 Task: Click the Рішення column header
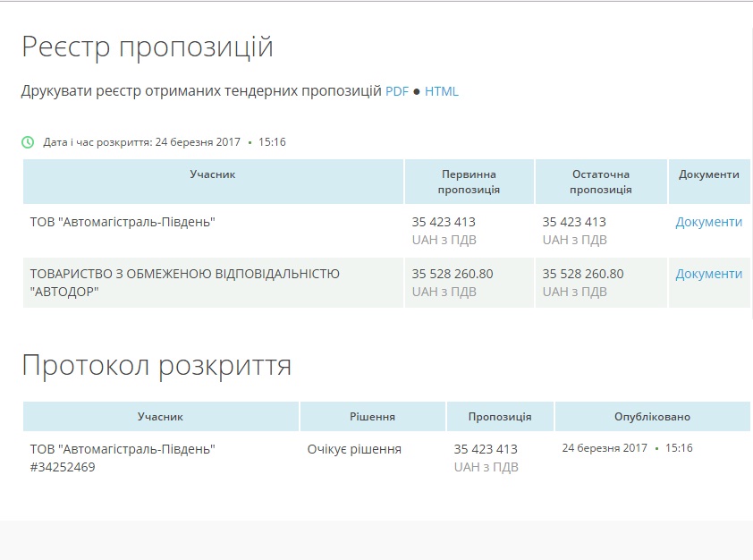point(372,417)
